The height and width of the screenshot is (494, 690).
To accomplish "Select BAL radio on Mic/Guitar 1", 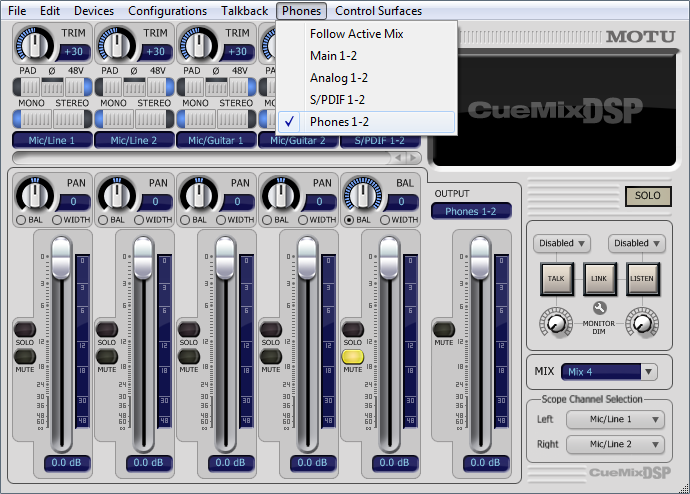I will (x=185, y=220).
